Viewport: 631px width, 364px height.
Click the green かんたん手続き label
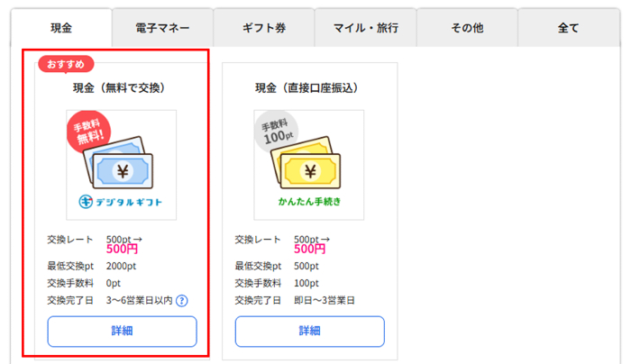point(309,201)
